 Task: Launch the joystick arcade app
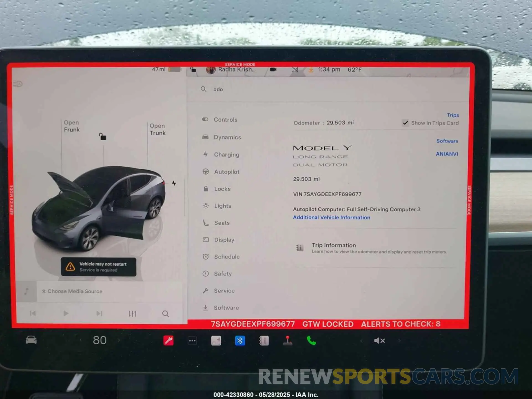click(288, 341)
